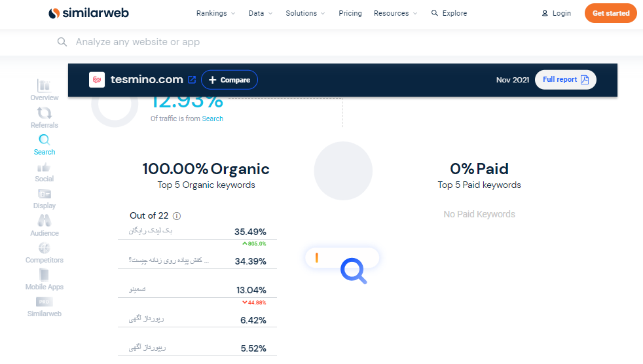Open the Similarweb logo homepage
The height and width of the screenshot is (364, 643).
(88, 13)
